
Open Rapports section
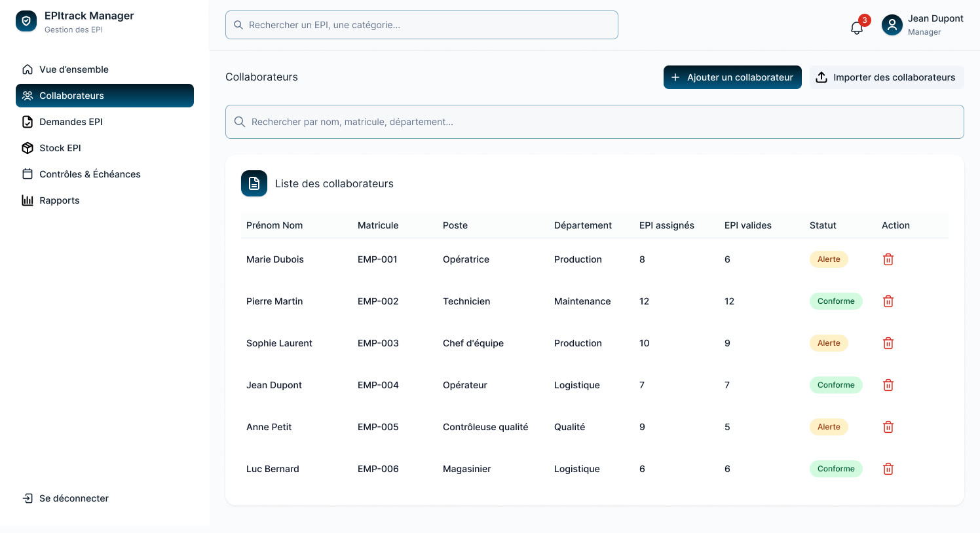pyautogui.click(x=105, y=200)
